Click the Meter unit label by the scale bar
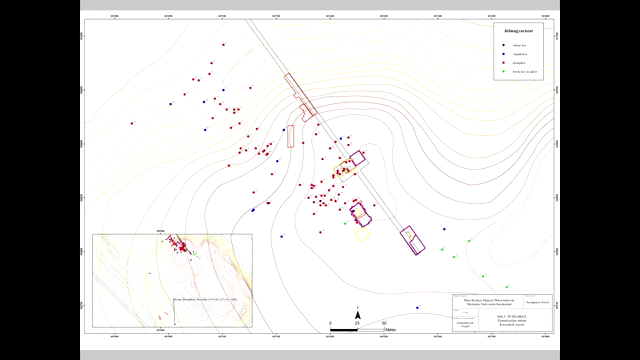Screen dimensions: 640x360 [391, 330]
